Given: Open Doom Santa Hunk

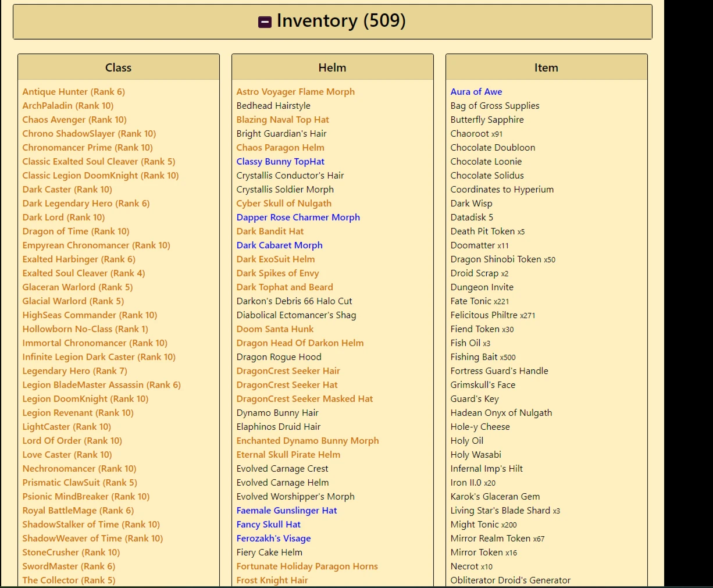Looking at the screenshot, I should point(275,329).
